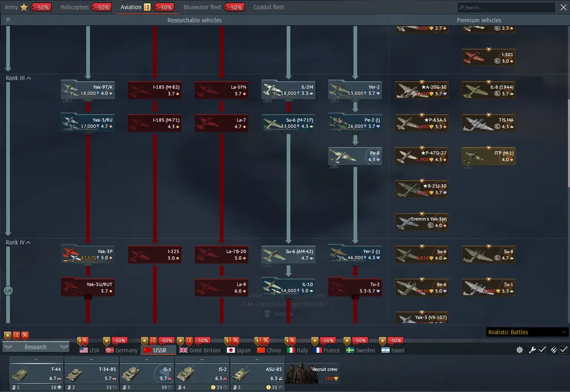The image size is (570, 392).
Task: Open Eremin's Yak-3(e) premium vehicle
Action: point(422,222)
